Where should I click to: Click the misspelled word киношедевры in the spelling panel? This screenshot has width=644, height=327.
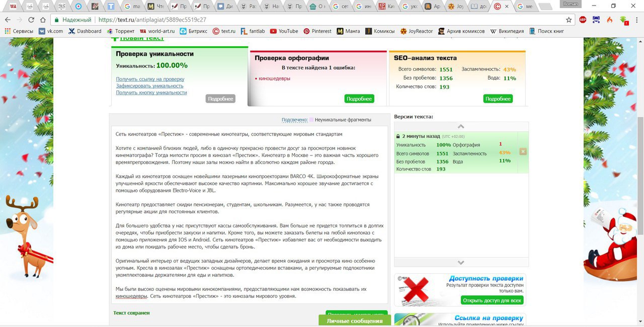coord(274,78)
